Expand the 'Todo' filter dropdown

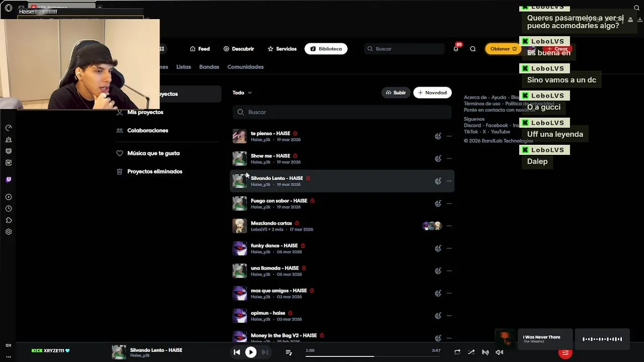click(x=242, y=93)
